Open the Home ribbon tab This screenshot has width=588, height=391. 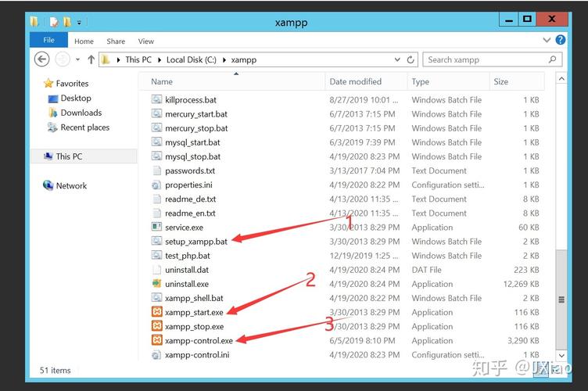click(x=84, y=41)
